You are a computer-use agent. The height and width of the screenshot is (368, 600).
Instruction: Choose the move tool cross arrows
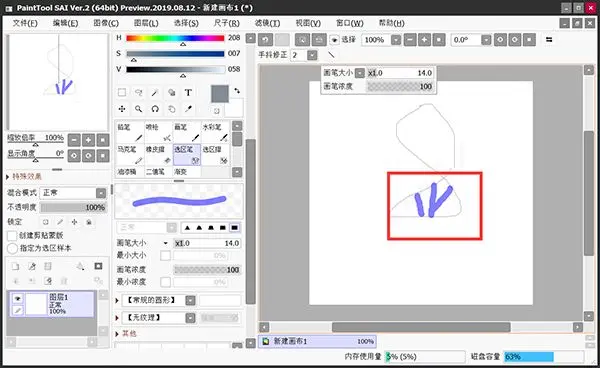[122, 109]
